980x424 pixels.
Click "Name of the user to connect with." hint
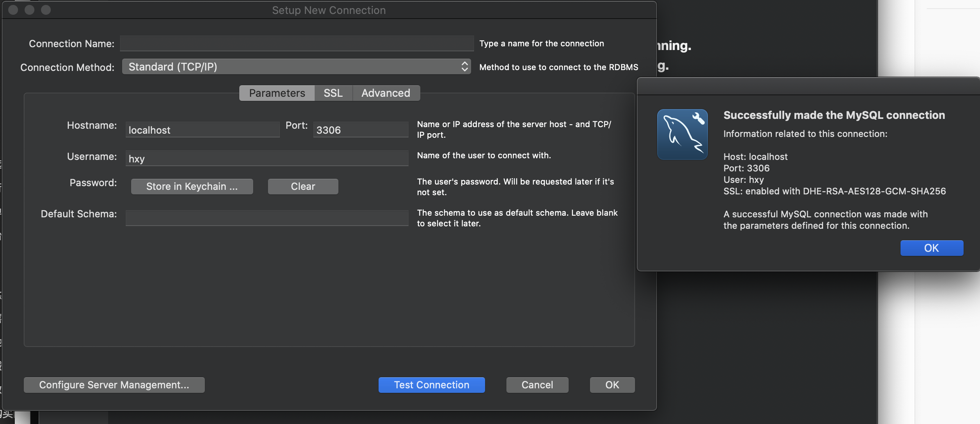(484, 155)
